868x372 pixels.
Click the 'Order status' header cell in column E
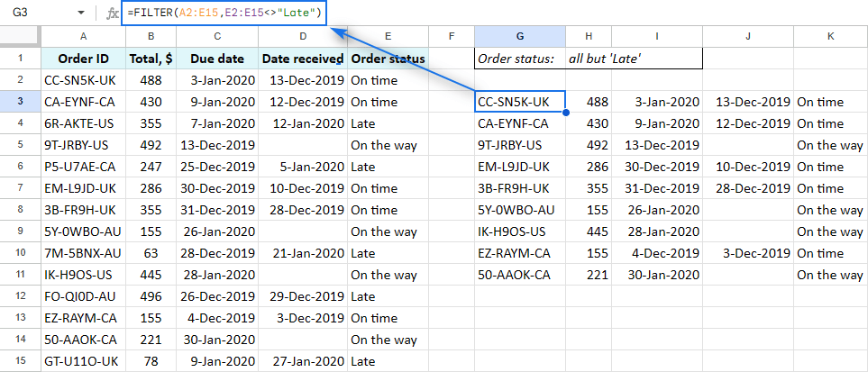(x=388, y=59)
